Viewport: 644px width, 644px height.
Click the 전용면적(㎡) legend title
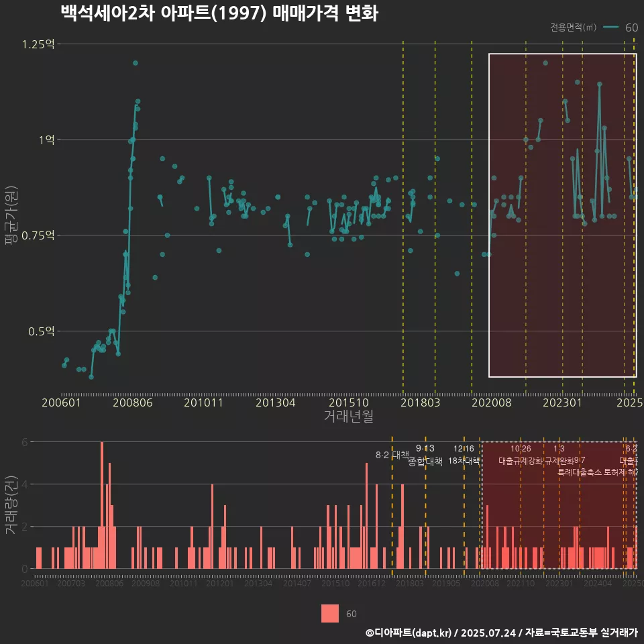(573, 27)
